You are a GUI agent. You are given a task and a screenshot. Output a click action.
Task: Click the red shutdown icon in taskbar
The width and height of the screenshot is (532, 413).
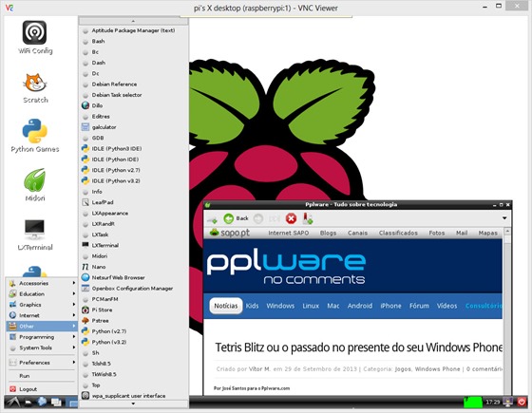[x=522, y=402]
